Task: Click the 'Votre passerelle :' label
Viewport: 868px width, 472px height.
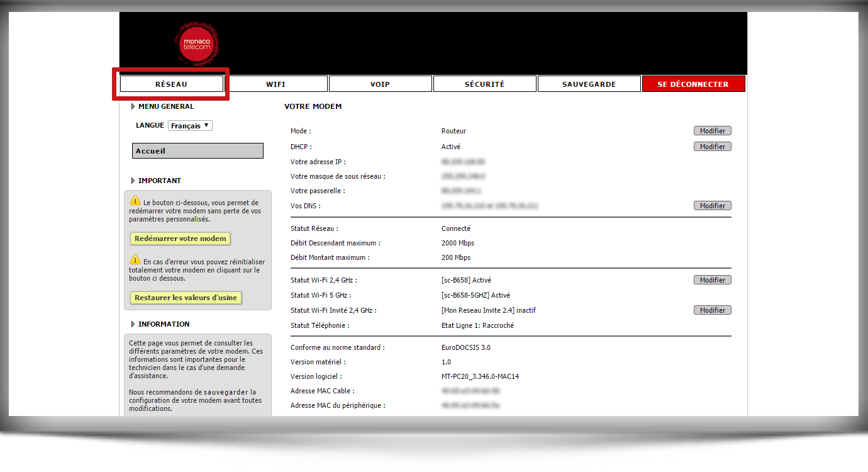Action: click(x=318, y=191)
